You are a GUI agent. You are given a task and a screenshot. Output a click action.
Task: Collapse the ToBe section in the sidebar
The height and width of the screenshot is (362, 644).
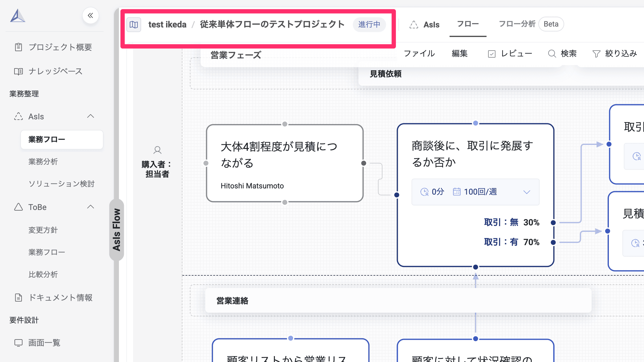click(x=91, y=207)
